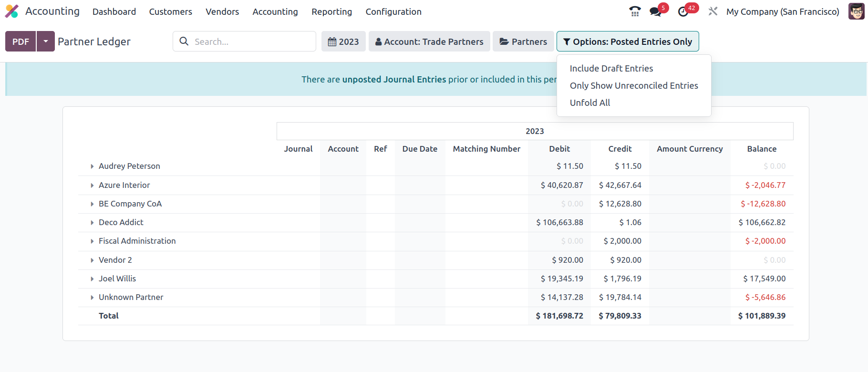Click Unknown Partner credit $ 19,784.14
This screenshot has width=868, height=372.
(620, 297)
